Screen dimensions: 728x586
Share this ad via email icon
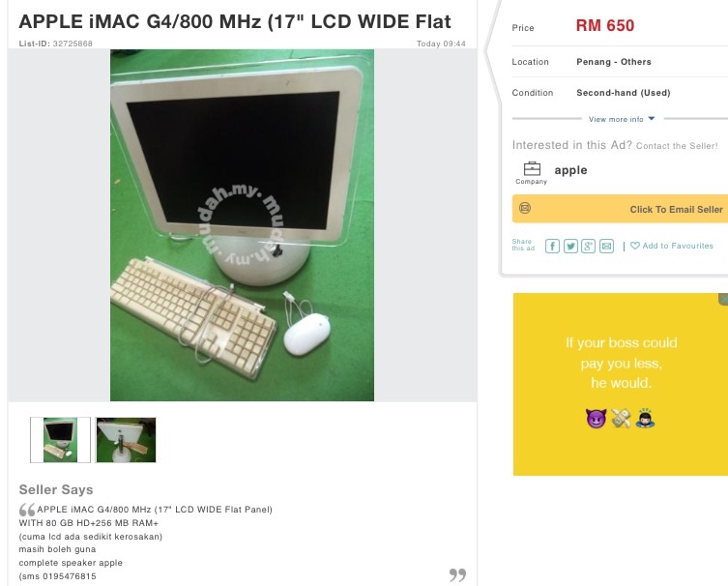coord(606,247)
